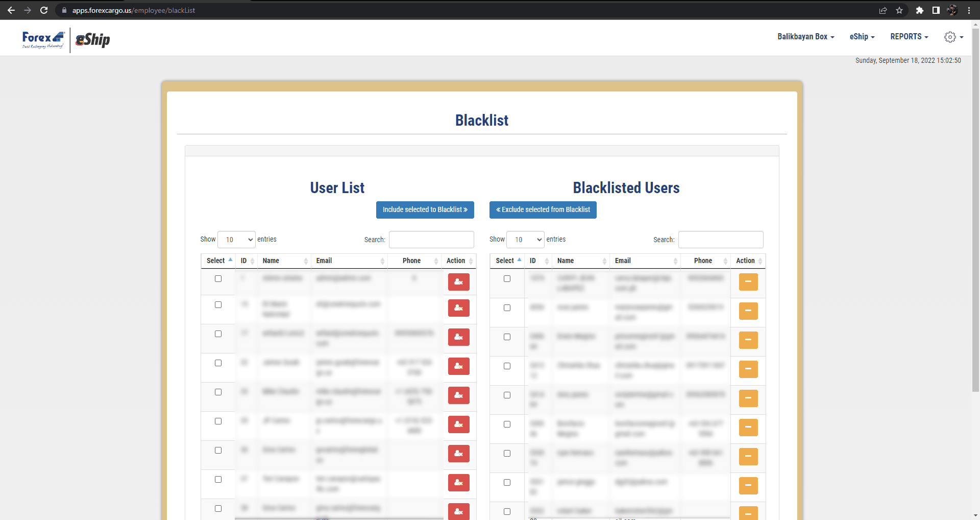Viewport: 980px width, 520px height.
Task: Click orange remove button in sixth Blacklisted Users row
Action: click(x=748, y=428)
